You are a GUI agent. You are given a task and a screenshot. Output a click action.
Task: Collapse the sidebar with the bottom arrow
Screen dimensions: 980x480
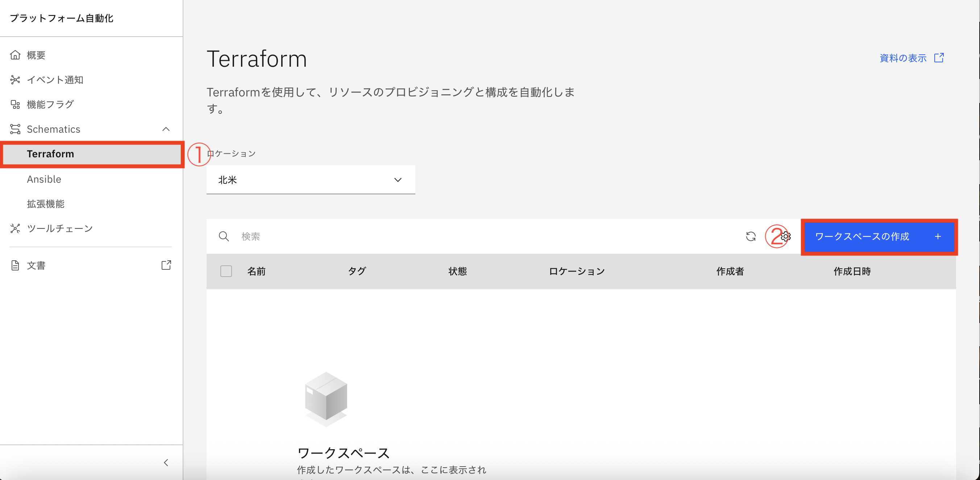tap(166, 463)
